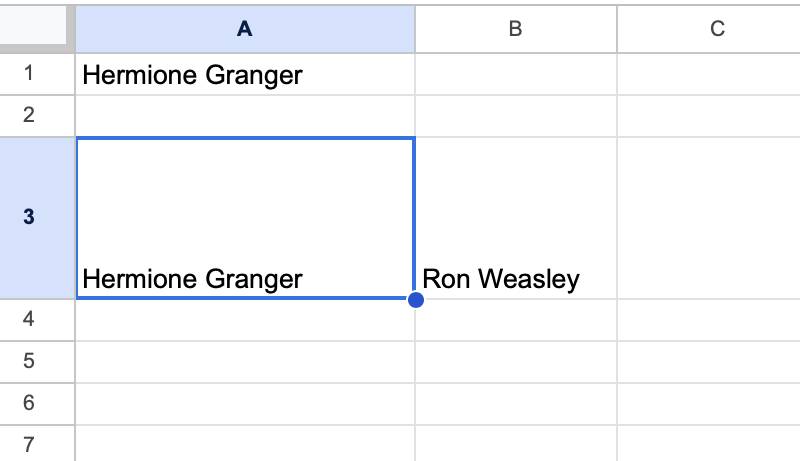
Task: Click empty cell C3
Action: coord(708,218)
